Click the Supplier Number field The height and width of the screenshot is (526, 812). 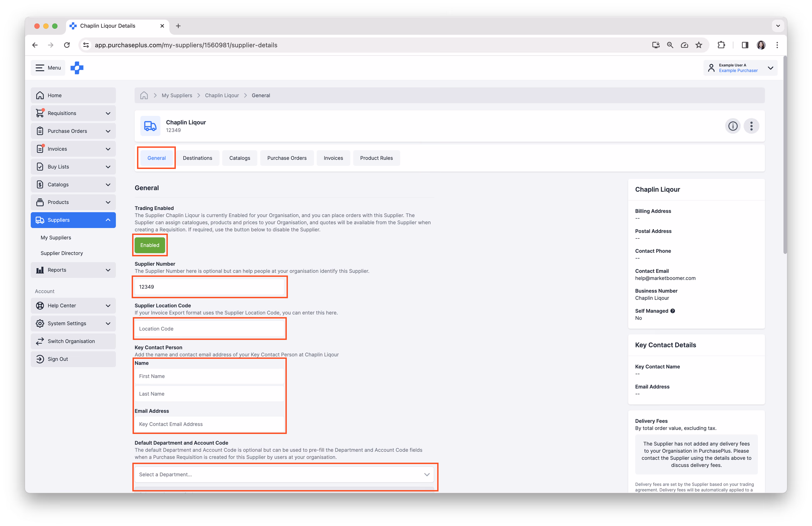(x=209, y=287)
